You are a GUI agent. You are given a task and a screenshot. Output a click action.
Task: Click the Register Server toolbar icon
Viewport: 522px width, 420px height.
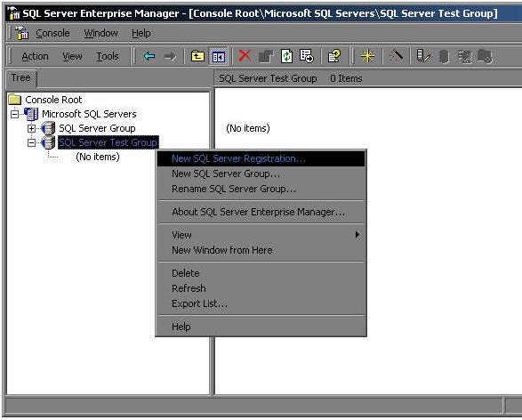424,56
